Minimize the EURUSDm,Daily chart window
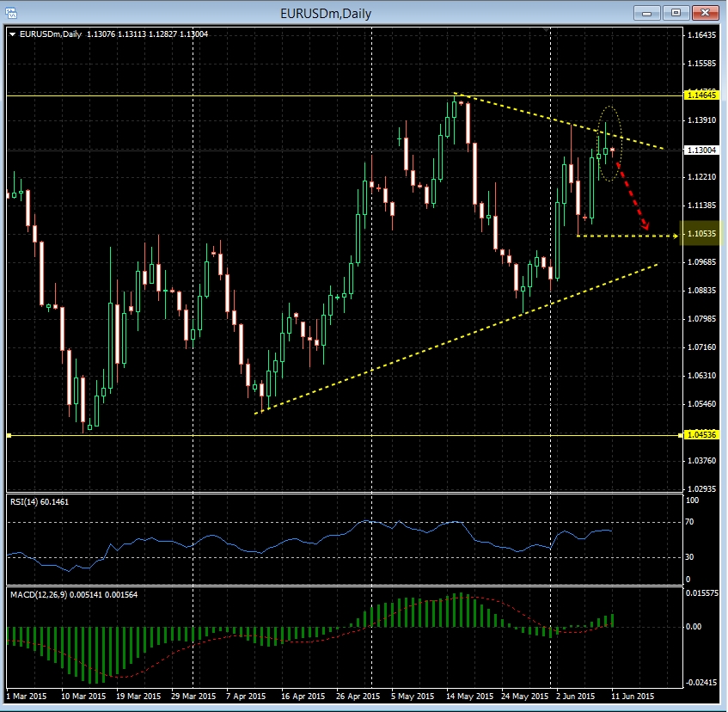 (646, 13)
